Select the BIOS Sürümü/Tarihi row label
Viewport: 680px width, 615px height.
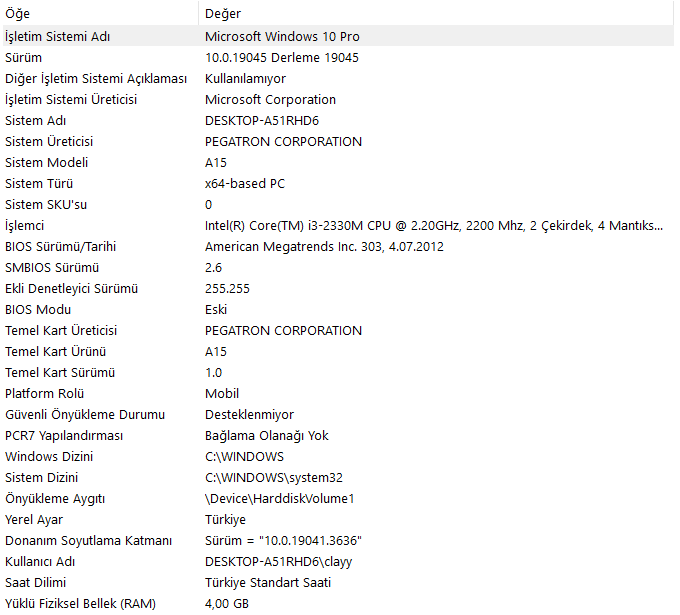click(x=60, y=247)
